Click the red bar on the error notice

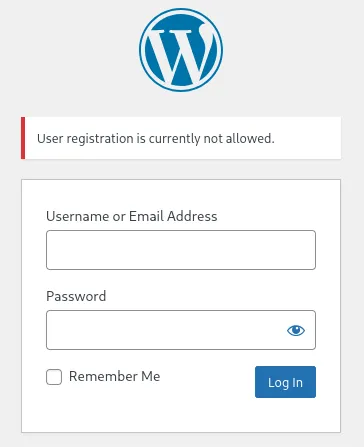(23, 138)
